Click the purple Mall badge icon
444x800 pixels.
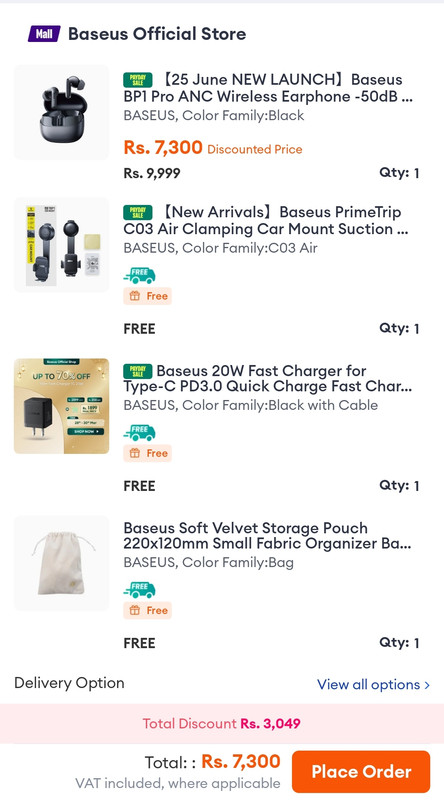(44, 34)
